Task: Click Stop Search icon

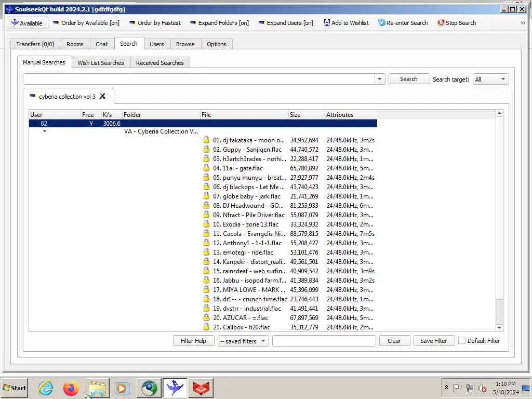Action: [x=441, y=23]
